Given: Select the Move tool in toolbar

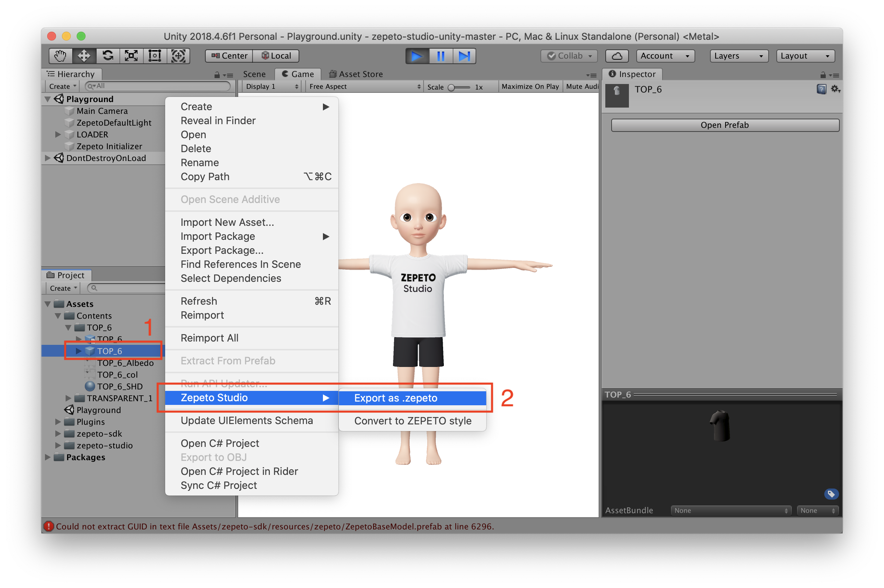Looking at the screenshot, I should pos(84,56).
